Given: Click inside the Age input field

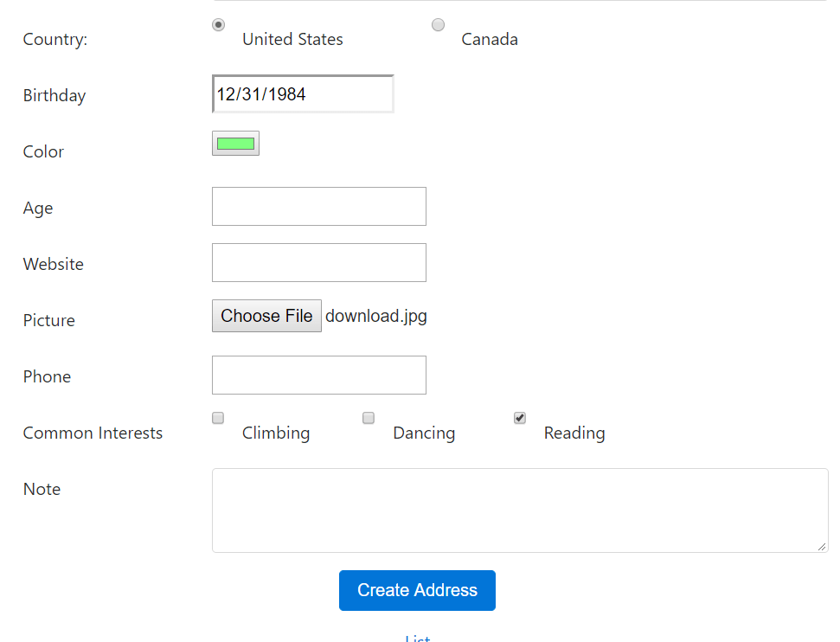Looking at the screenshot, I should coord(318,206).
